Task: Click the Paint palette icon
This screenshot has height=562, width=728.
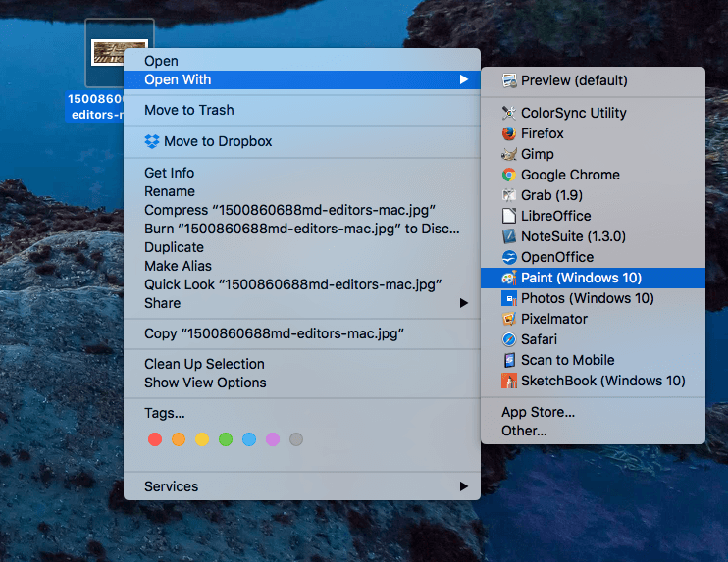Action: pos(509,278)
